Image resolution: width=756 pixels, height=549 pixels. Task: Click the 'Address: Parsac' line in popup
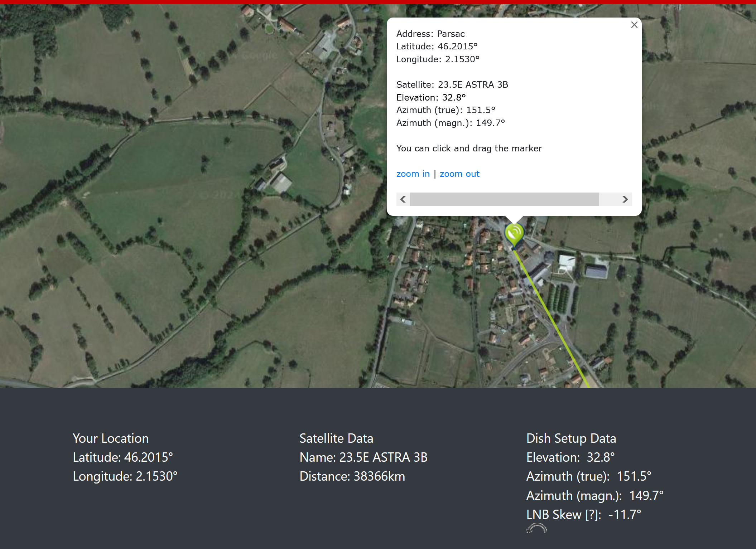[x=430, y=34]
